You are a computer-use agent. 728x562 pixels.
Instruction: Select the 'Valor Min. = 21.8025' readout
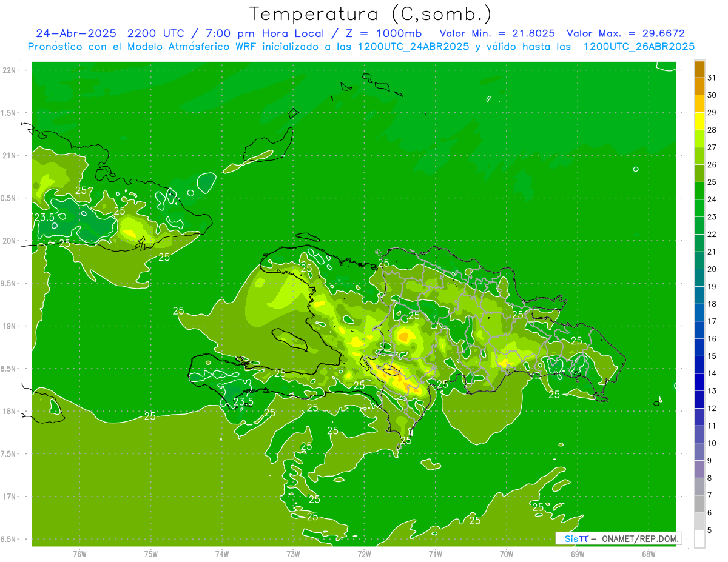tap(497, 33)
